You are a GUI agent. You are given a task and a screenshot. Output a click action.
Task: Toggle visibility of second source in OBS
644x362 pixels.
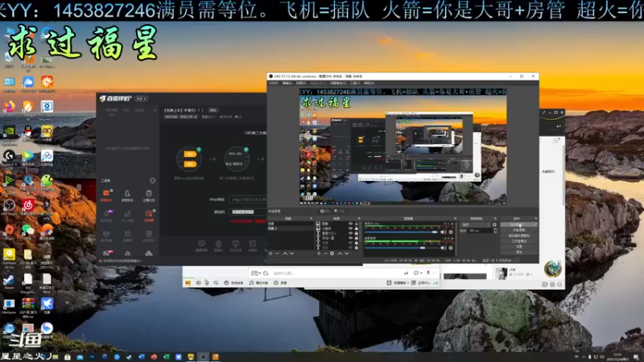(x=351, y=228)
